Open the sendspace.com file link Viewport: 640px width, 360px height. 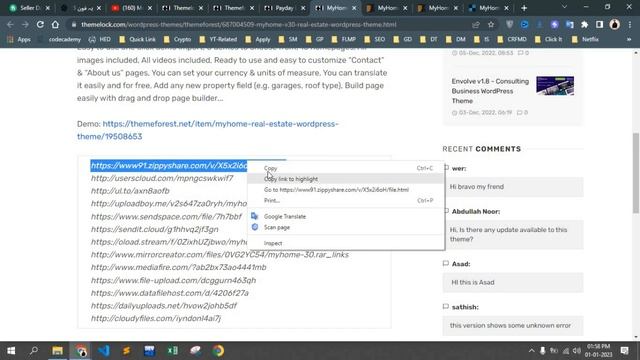click(166, 217)
